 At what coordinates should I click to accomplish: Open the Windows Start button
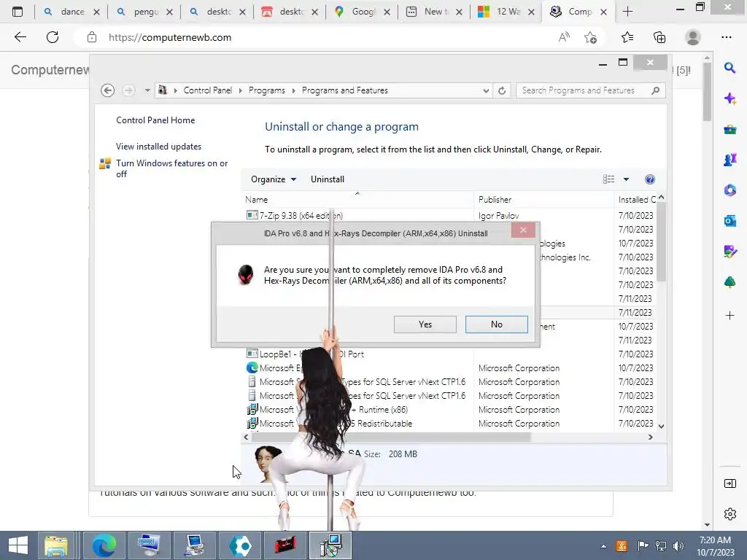coord(18,545)
